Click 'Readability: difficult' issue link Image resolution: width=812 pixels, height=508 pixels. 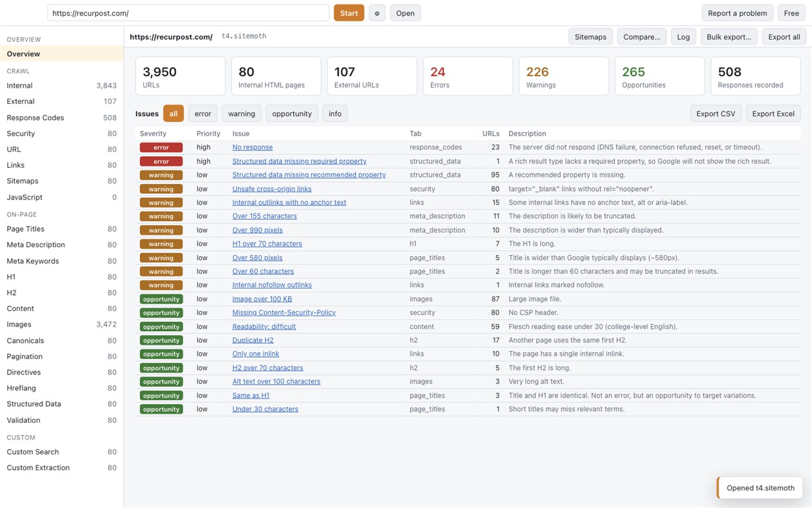pos(264,327)
